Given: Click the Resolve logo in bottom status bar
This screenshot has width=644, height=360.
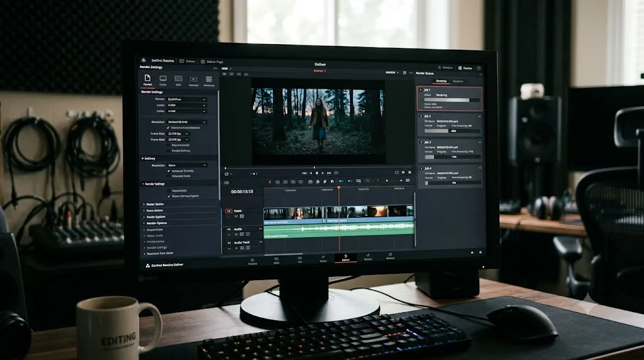Looking at the screenshot, I should tap(148, 266).
